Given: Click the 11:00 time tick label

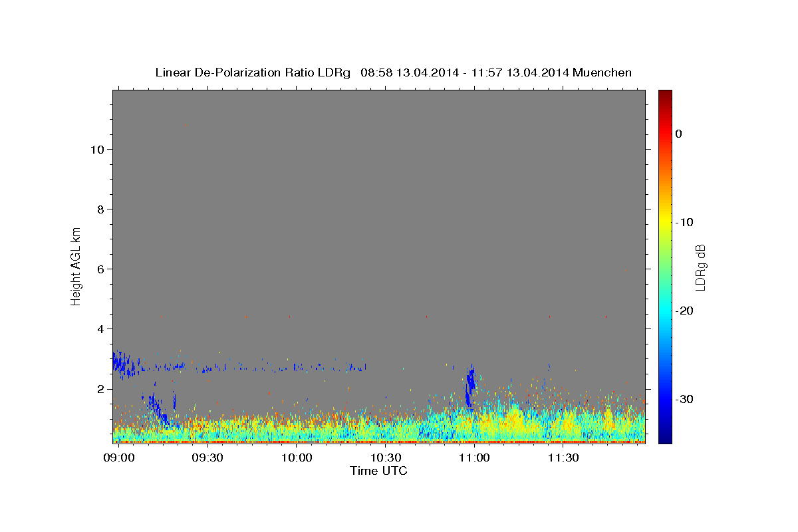Looking at the screenshot, I should coord(475,458).
